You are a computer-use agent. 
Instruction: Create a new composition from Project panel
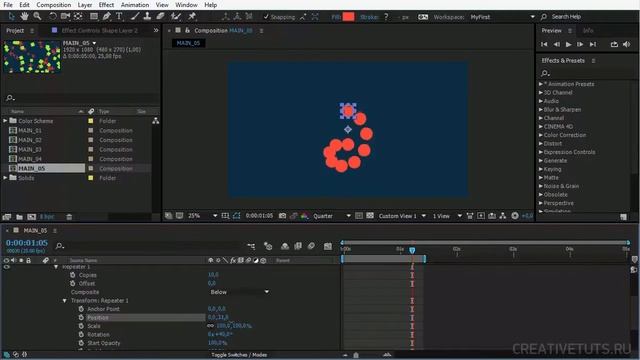pos(31,217)
